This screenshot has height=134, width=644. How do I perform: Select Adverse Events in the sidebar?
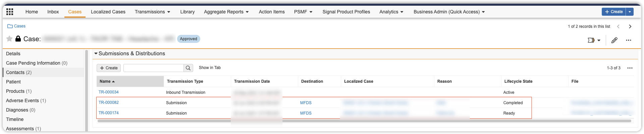[22, 100]
